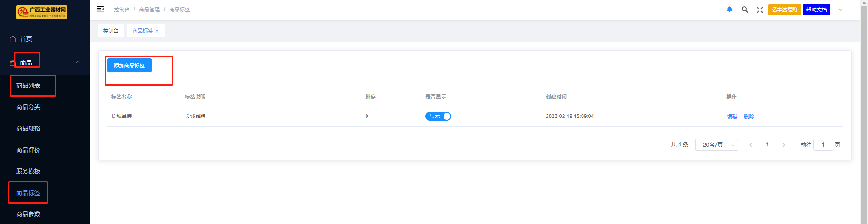Click the site logo in sidebar
868x224 pixels.
pyautogui.click(x=42, y=12)
